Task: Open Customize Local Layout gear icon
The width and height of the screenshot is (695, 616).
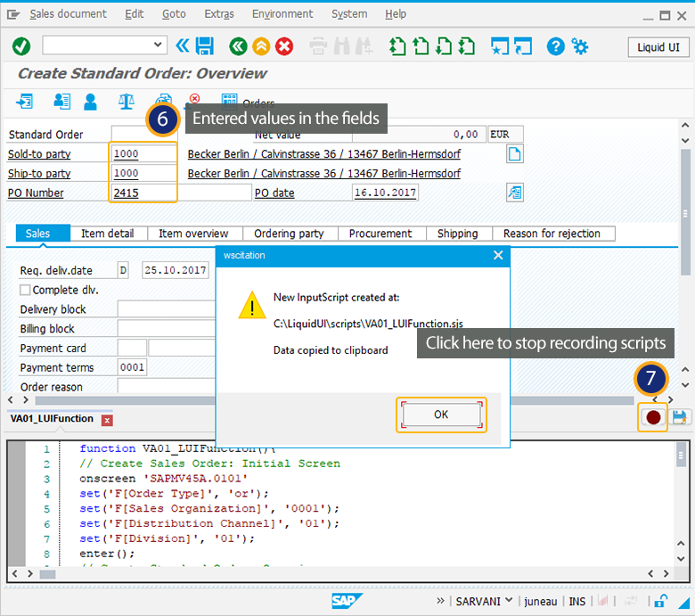Action: (580, 45)
